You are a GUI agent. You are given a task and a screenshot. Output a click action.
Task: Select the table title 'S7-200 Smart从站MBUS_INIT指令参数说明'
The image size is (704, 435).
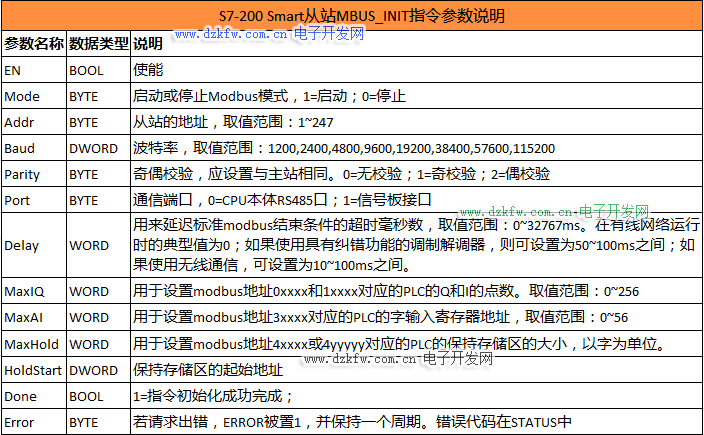point(361,16)
